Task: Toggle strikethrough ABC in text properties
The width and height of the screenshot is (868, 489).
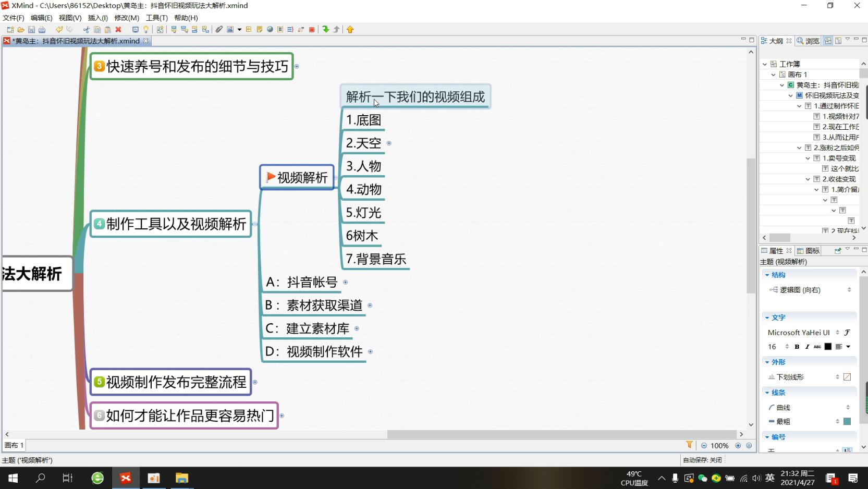Action: (817, 347)
